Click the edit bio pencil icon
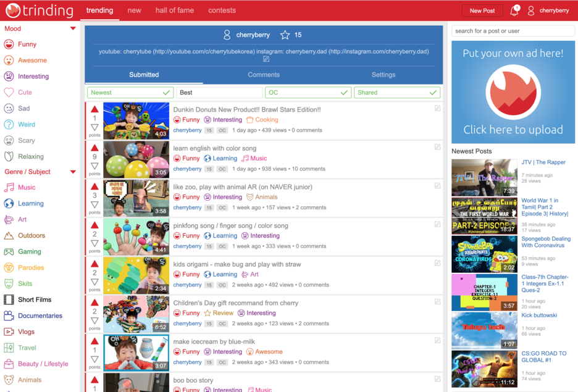The width and height of the screenshot is (578, 392). tap(266, 59)
